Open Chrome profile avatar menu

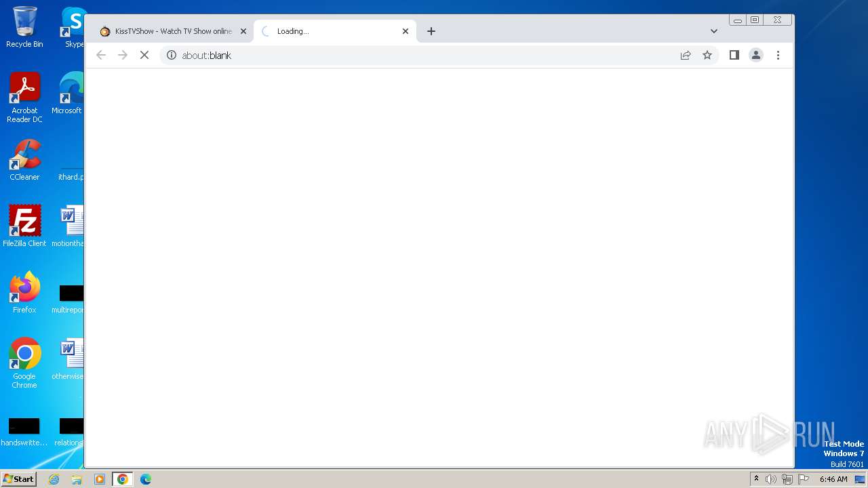click(756, 55)
